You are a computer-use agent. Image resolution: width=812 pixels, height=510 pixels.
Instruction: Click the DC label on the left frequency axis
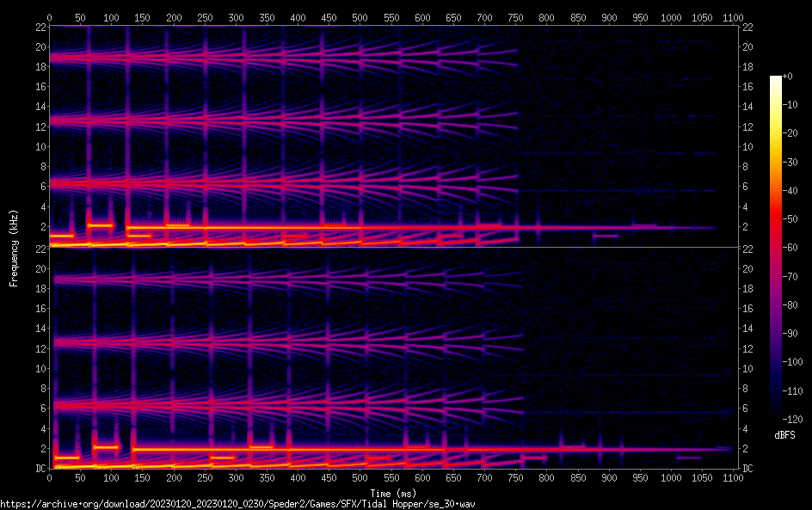[x=39, y=469]
